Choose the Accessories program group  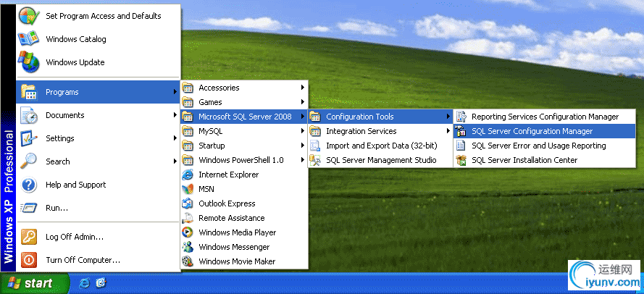tap(244, 88)
